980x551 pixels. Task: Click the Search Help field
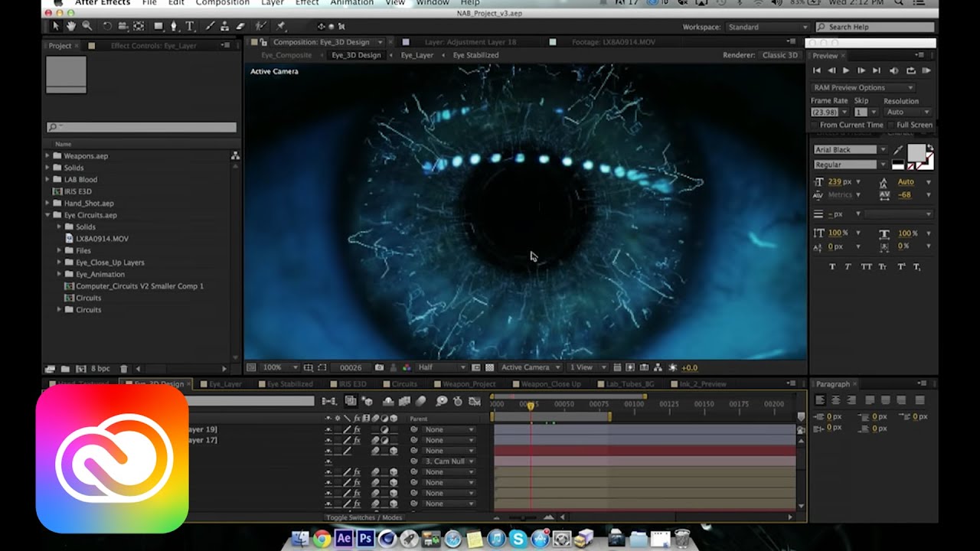coord(875,27)
